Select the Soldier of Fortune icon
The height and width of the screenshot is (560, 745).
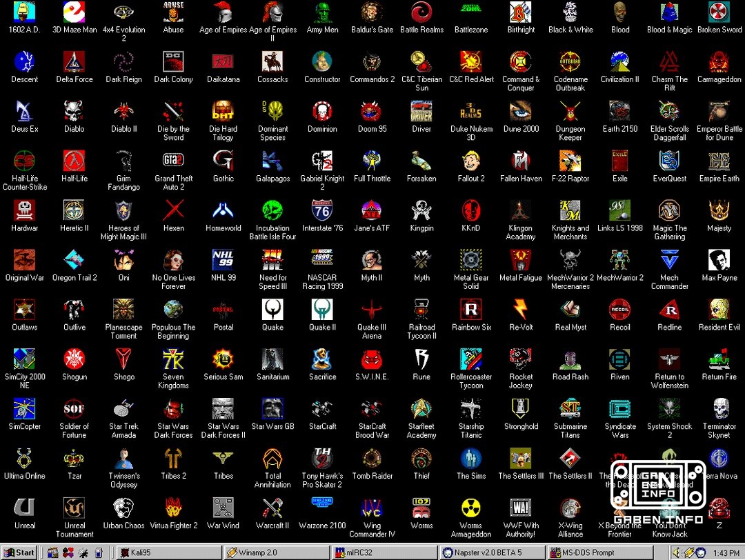point(74,408)
